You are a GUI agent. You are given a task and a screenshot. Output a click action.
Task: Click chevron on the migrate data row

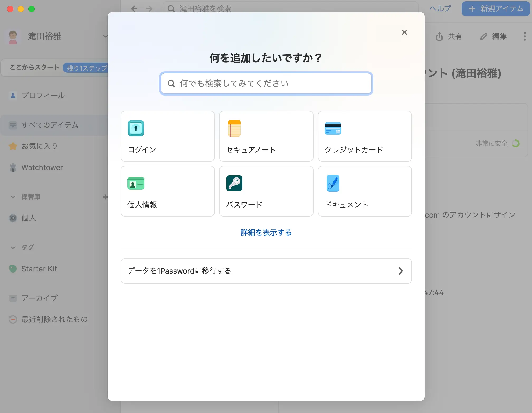401,271
